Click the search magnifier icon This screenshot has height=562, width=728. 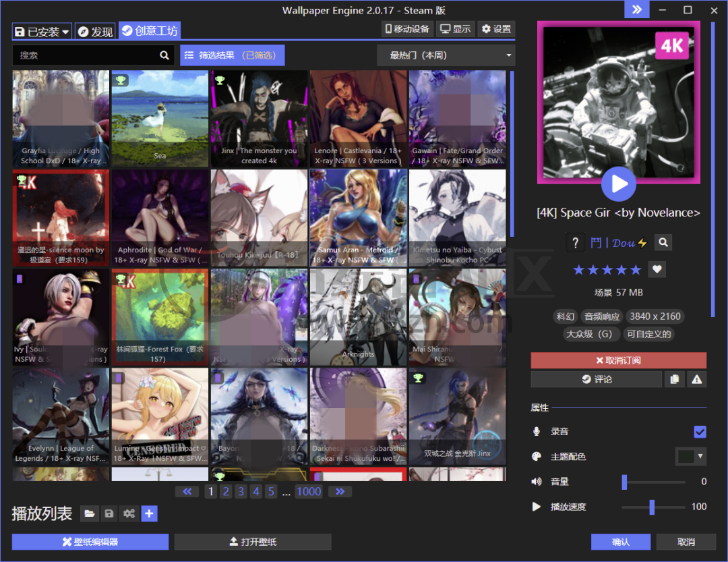point(164,55)
